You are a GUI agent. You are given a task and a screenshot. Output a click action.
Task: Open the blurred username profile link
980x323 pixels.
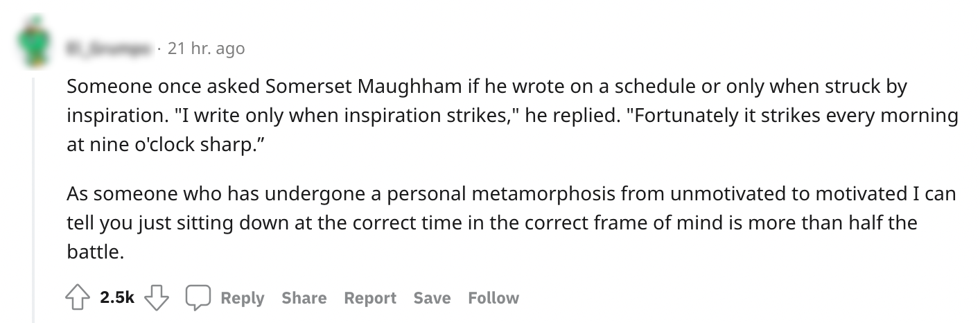109,49
